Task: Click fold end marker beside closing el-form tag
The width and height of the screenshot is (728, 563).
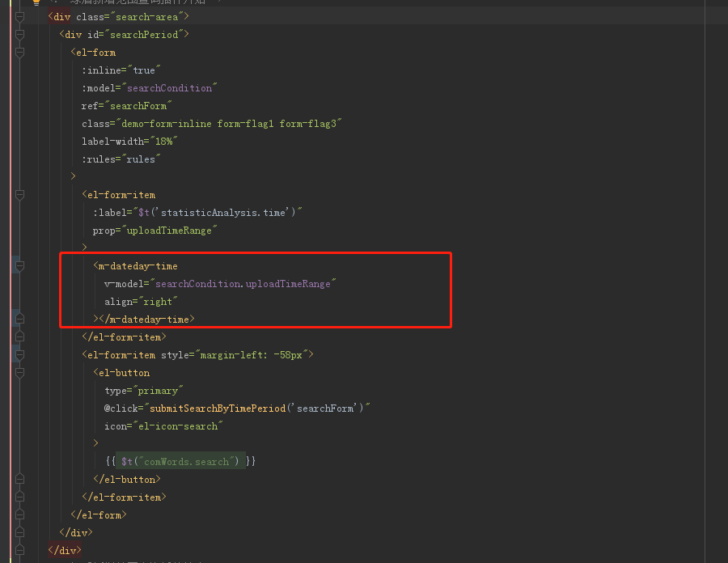Action: click(19, 514)
